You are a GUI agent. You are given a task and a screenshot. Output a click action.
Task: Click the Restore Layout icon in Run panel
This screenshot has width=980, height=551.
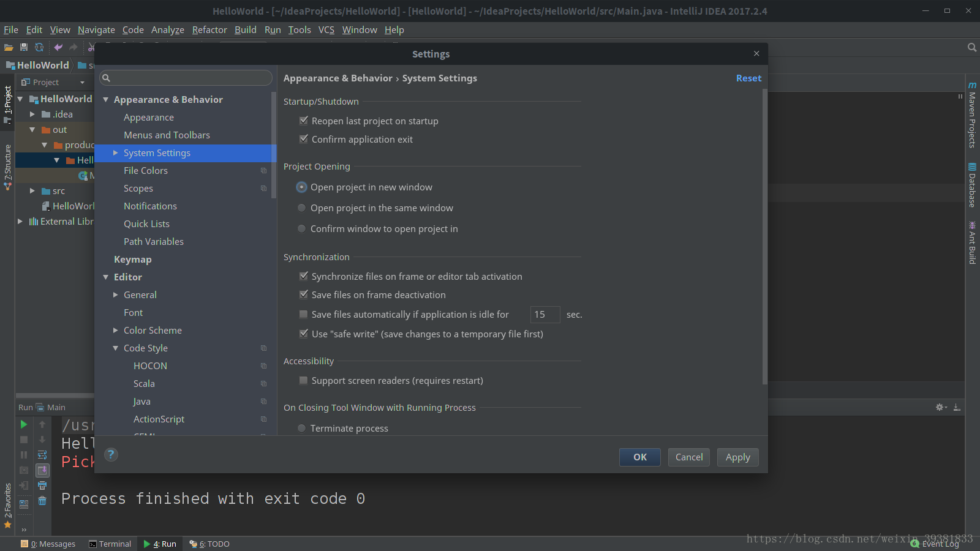click(x=24, y=504)
